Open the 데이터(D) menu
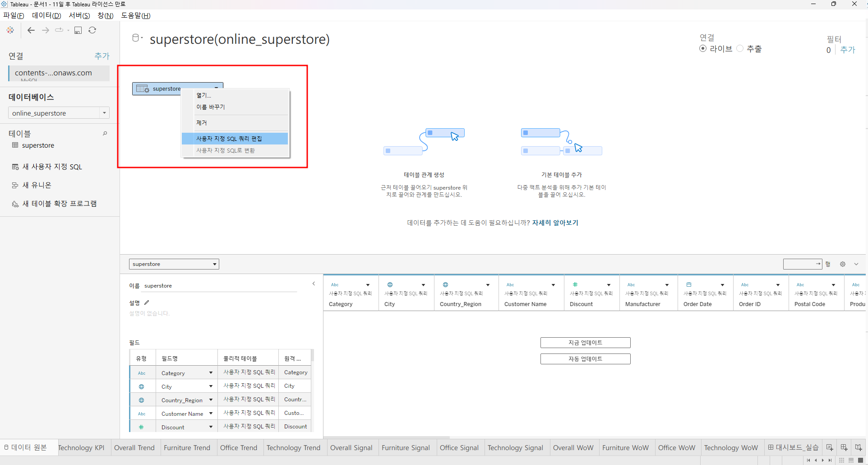The width and height of the screenshot is (868, 465). coord(46,15)
